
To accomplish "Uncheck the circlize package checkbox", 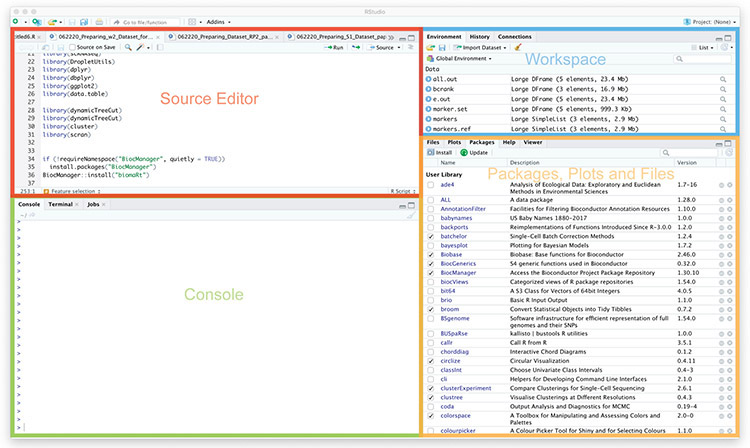I will pos(431,361).
